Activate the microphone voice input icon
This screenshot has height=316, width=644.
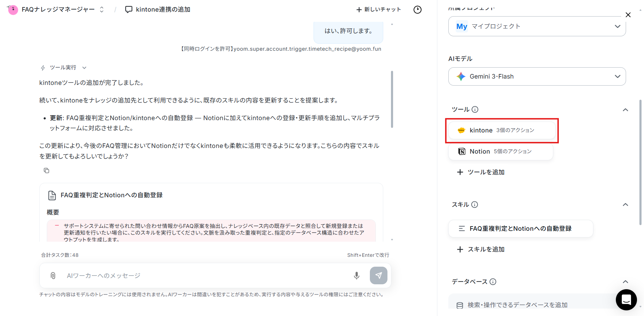(356, 275)
